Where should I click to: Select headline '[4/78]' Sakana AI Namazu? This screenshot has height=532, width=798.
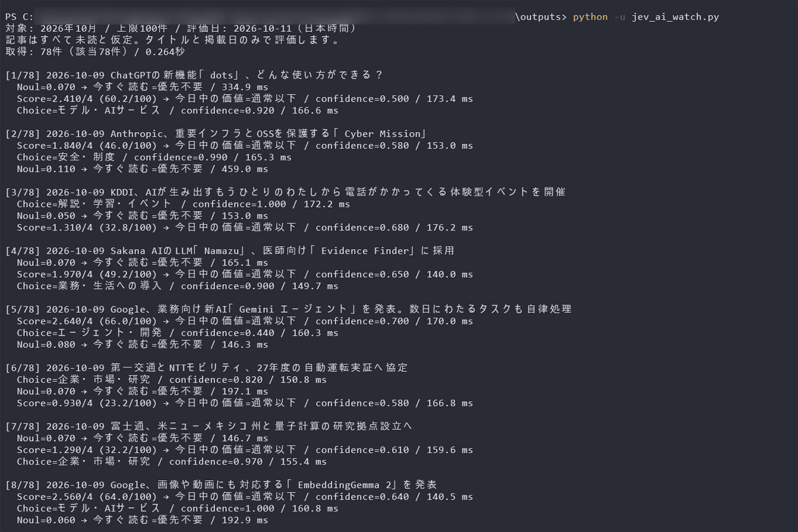pos(229,250)
